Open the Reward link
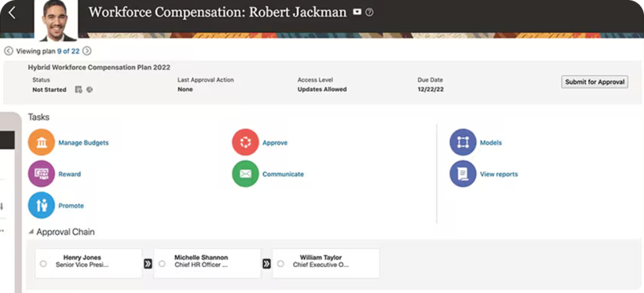 coord(69,174)
